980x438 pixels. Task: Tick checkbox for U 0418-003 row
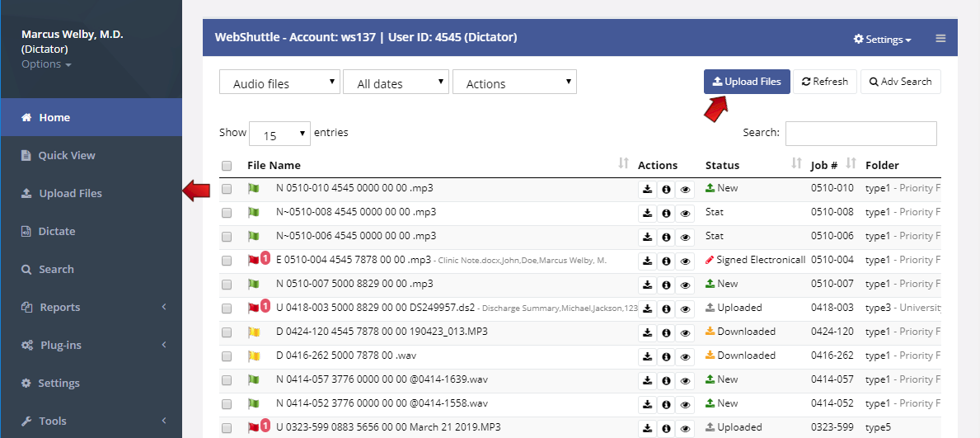coord(227,308)
